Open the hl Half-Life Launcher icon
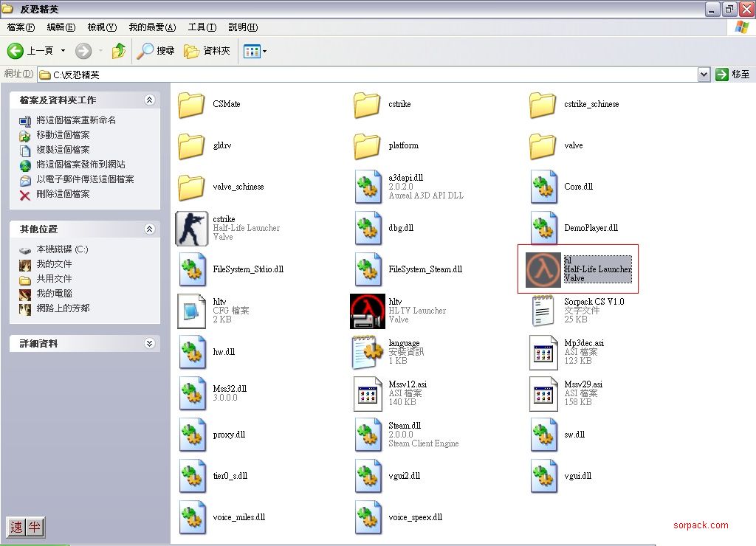 543,269
